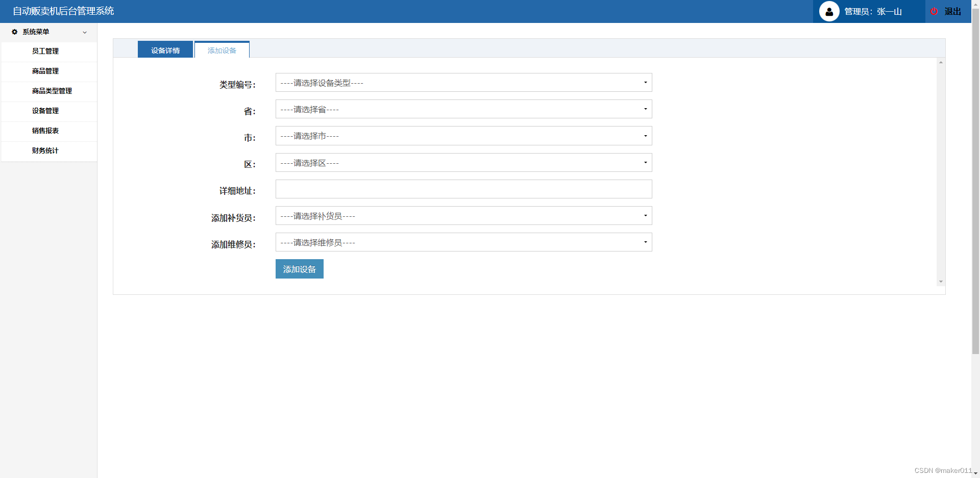Open the 请选择省 dropdown
The height and width of the screenshot is (478, 980).
[463, 109]
